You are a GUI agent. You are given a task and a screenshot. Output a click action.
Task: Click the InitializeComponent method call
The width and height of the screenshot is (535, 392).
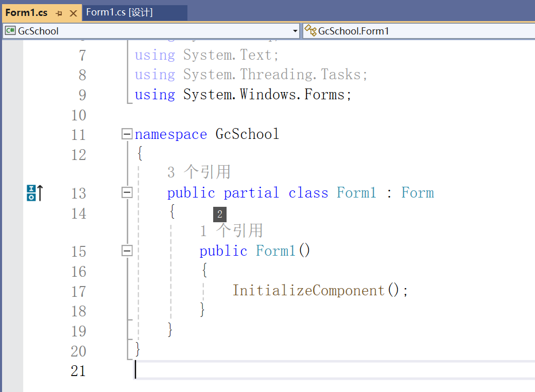(x=308, y=291)
